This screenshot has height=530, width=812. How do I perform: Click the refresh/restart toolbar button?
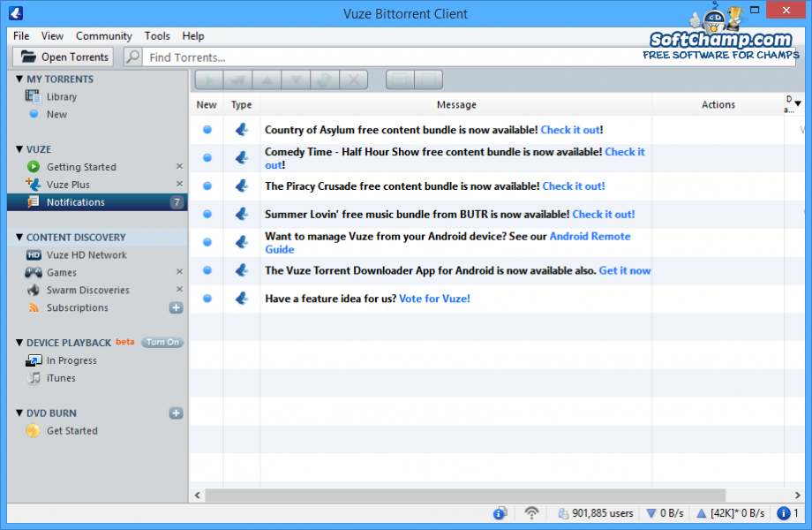pos(325,79)
